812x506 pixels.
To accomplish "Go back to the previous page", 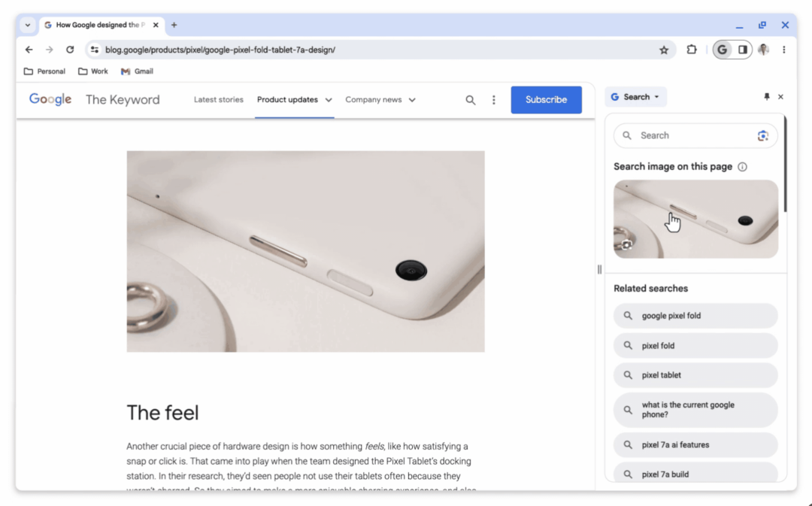I will [x=29, y=50].
